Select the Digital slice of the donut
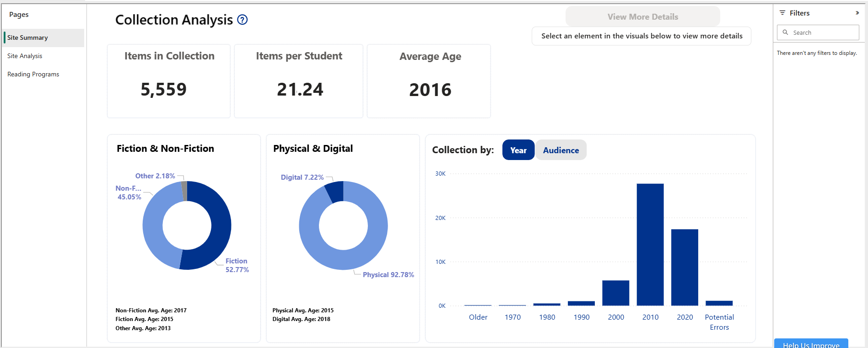 [x=335, y=192]
